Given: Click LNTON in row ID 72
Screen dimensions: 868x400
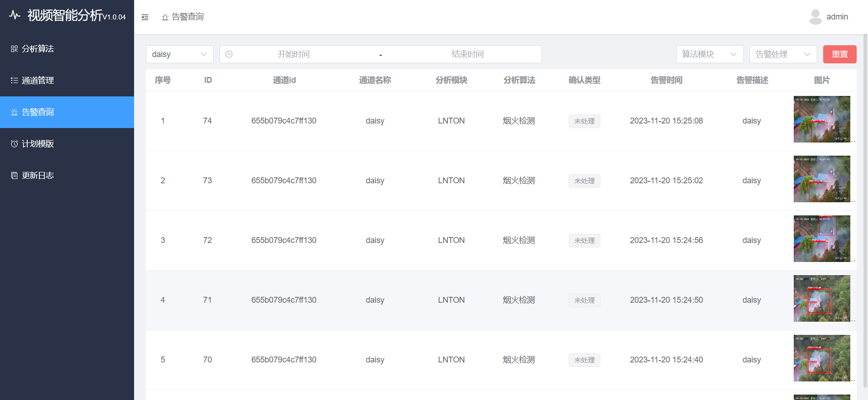Looking at the screenshot, I should [x=451, y=240].
